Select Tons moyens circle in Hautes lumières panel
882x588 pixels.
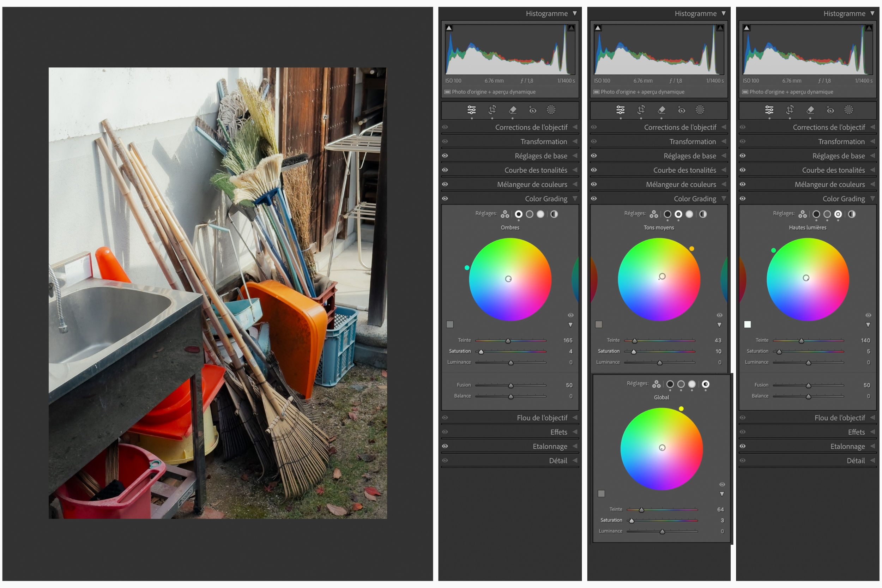pyautogui.click(x=827, y=214)
